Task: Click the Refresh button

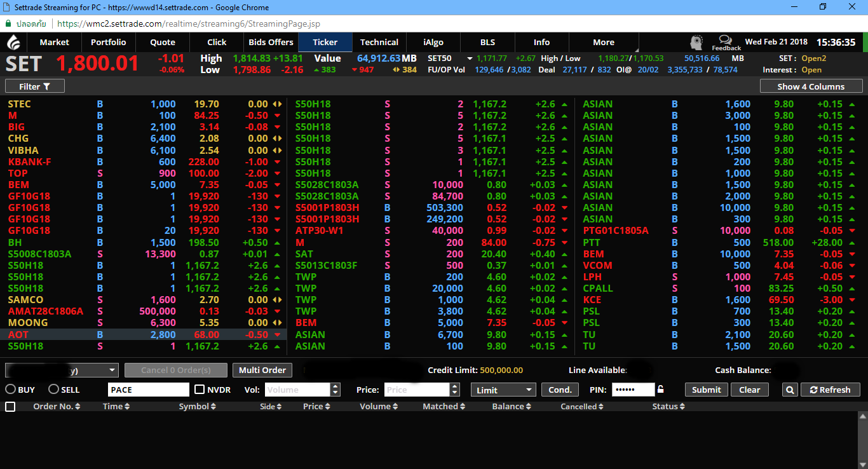Action: click(832, 390)
